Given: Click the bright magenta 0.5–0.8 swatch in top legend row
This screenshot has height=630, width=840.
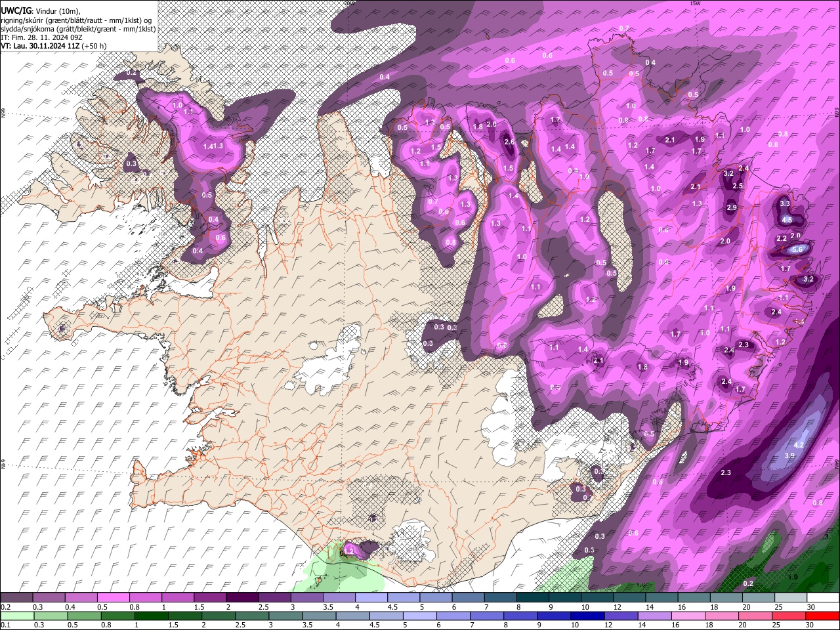Looking at the screenshot, I should coord(113,598).
